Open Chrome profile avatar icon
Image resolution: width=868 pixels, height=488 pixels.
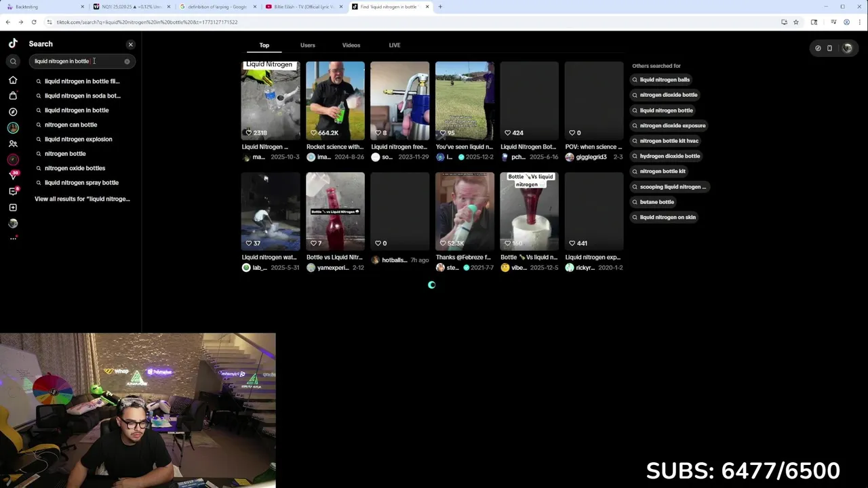(846, 22)
